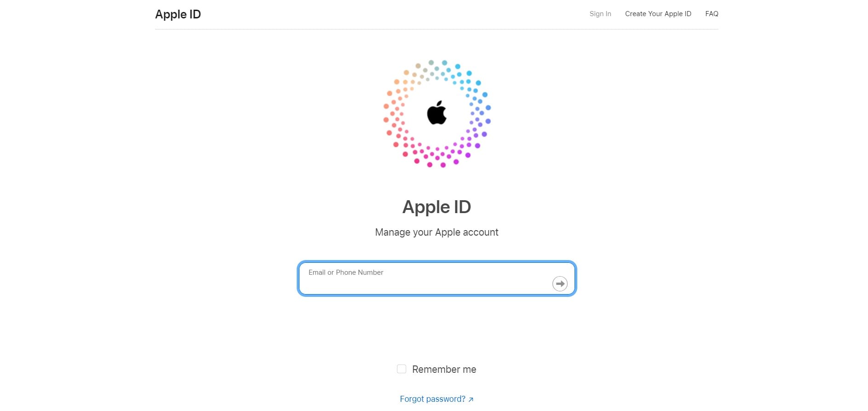The width and height of the screenshot is (868, 411).
Task: Click the external-link arrow beside Forgot password
Action: point(471,399)
